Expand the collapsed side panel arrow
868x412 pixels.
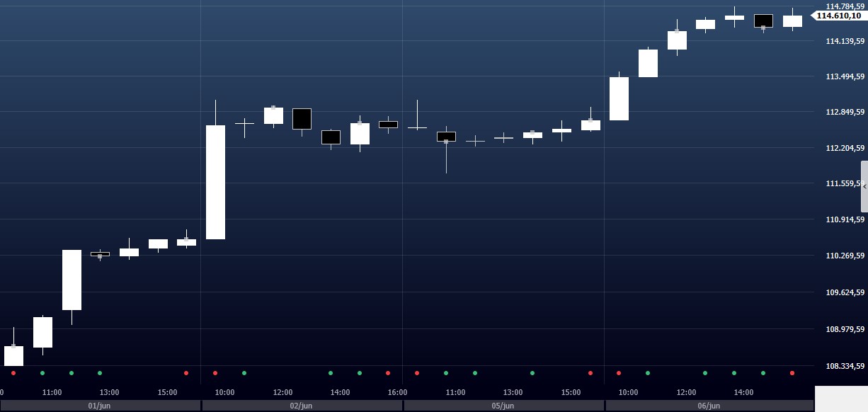864,186
